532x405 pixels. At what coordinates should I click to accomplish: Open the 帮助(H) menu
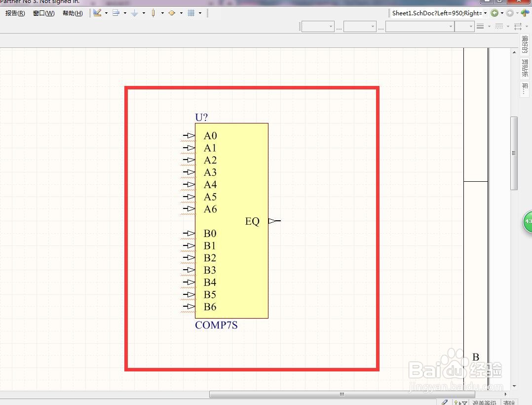73,13
